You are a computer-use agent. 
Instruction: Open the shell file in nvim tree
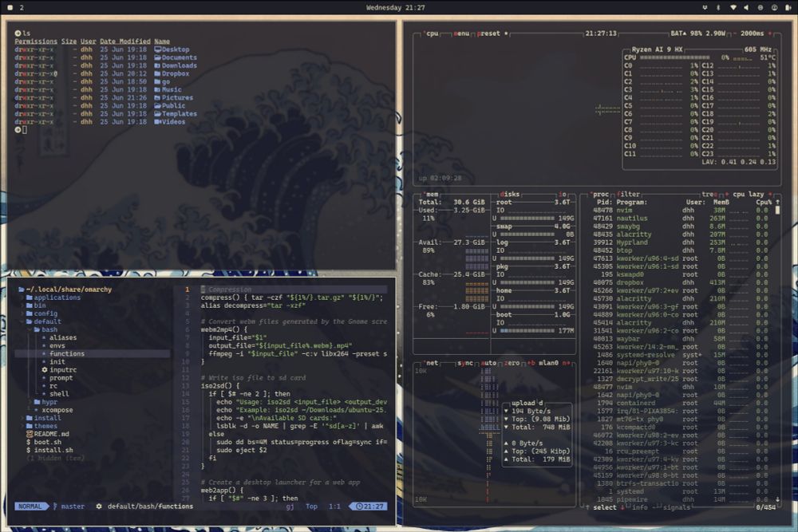pyautogui.click(x=59, y=394)
